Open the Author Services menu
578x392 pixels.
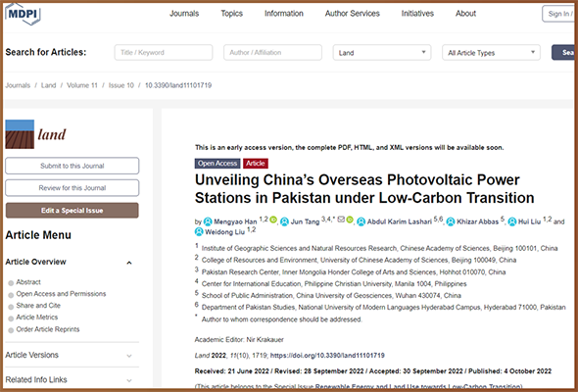[x=352, y=14]
